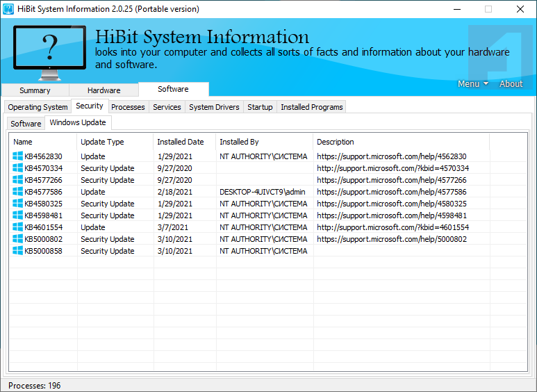The width and height of the screenshot is (537, 392).
Task: Click the Windows icon beside KB4570334
Action: point(18,168)
